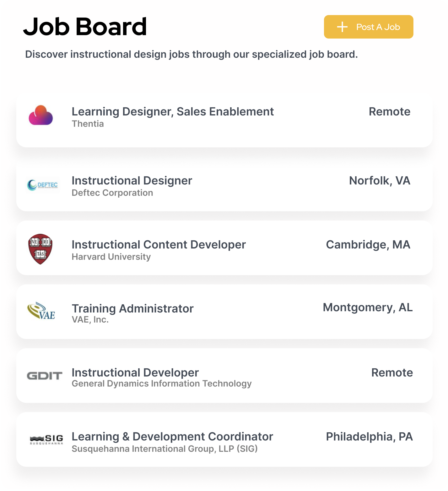Click the Norfolk, VA location text
448x491 pixels.
379,181
